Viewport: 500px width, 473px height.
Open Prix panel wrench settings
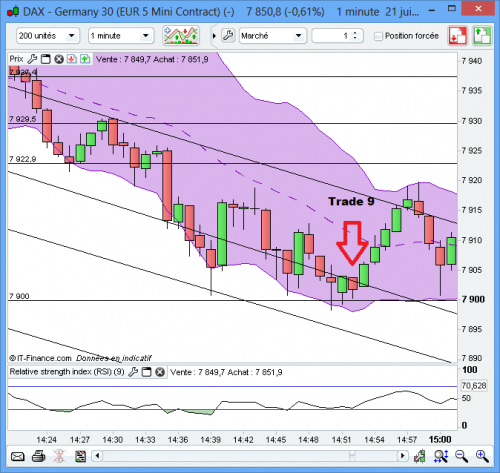[x=32, y=59]
